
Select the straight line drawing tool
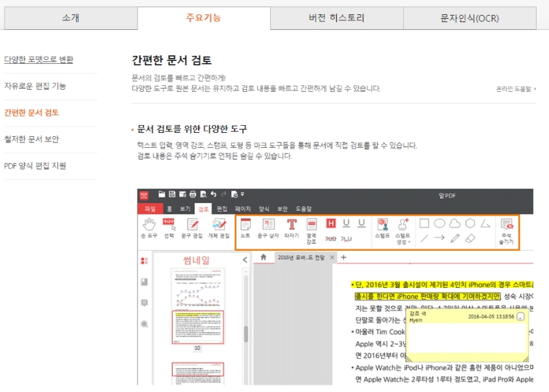point(425,239)
